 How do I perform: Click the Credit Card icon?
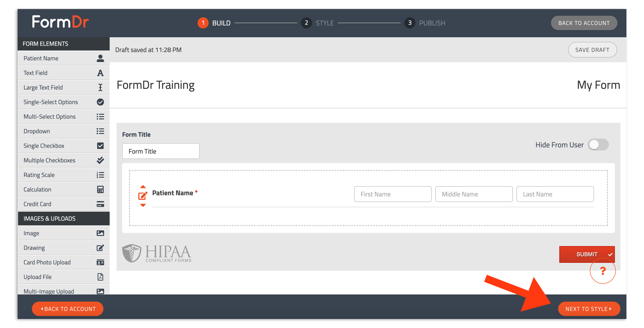point(100,204)
